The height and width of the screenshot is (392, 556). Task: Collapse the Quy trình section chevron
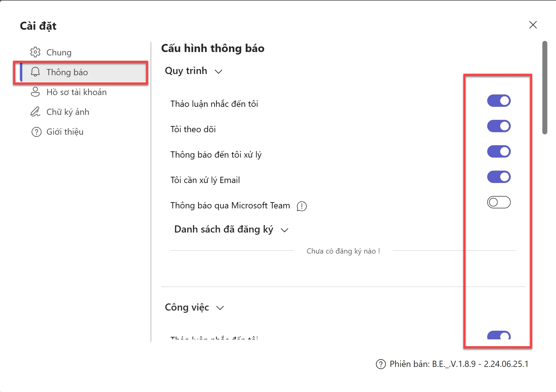click(218, 72)
